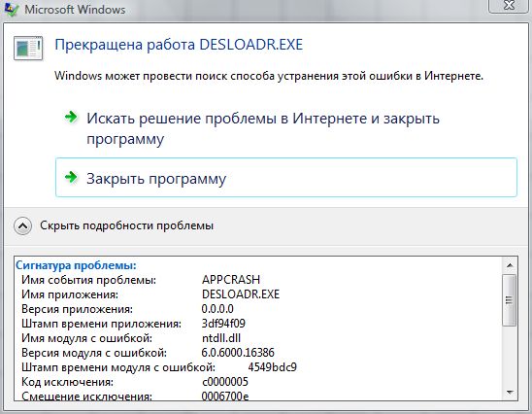The image size is (532, 414).
Task: Click the details pane scrollbar thumb
Action: [x=510, y=300]
